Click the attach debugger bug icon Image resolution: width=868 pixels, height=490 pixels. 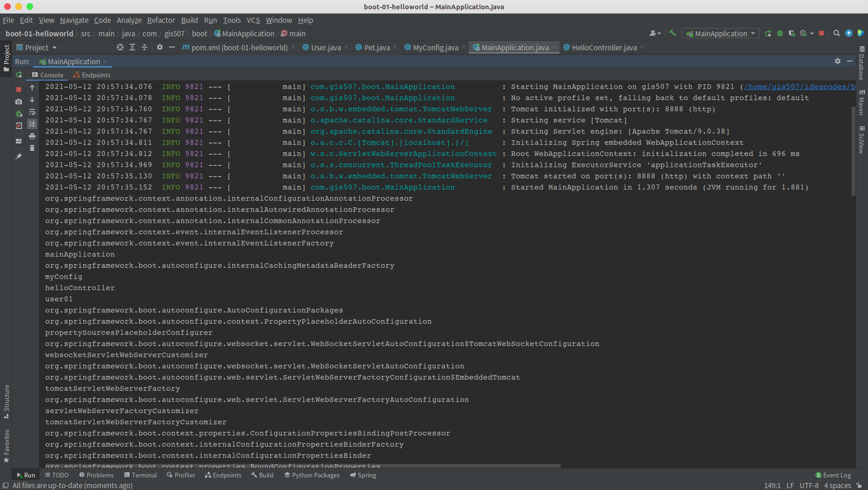[x=19, y=114]
